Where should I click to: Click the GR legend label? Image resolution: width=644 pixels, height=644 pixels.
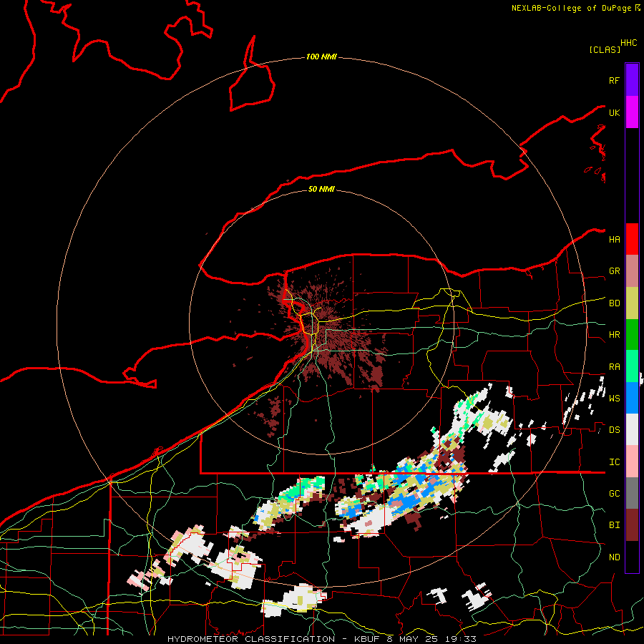614,271
